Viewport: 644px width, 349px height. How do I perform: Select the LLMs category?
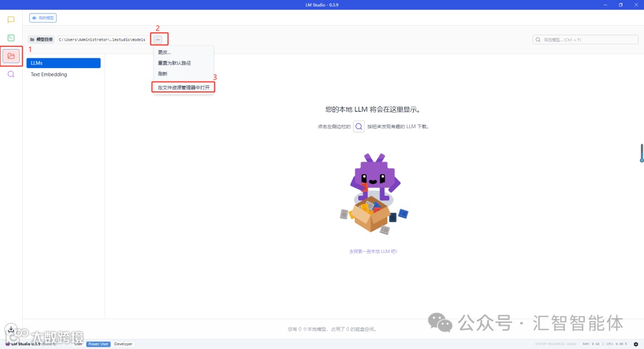[64, 63]
